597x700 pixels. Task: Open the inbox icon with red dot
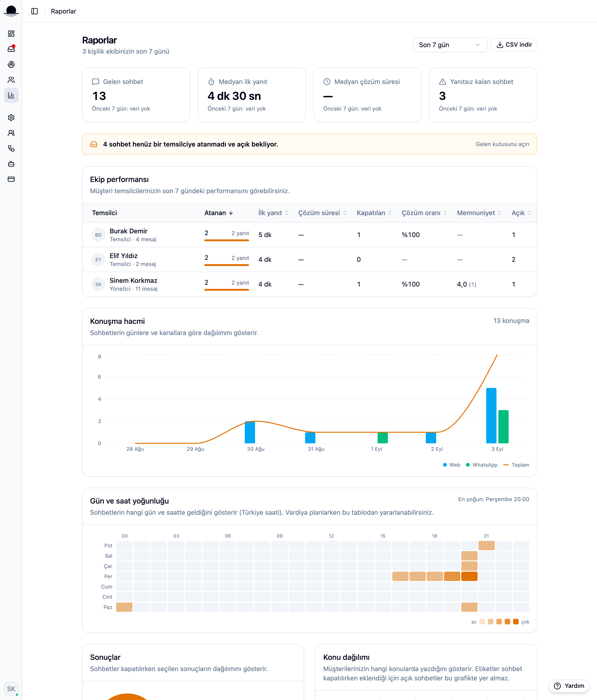(x=11, y=49)
